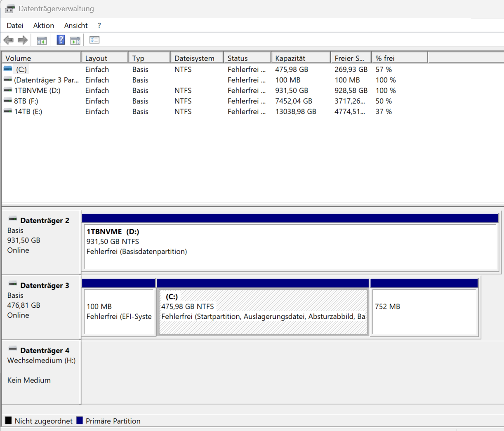504x431 pixels.
Task: Toggle the action pane toolbar icon
Action: pyautogui.click(x=75, y=40)
